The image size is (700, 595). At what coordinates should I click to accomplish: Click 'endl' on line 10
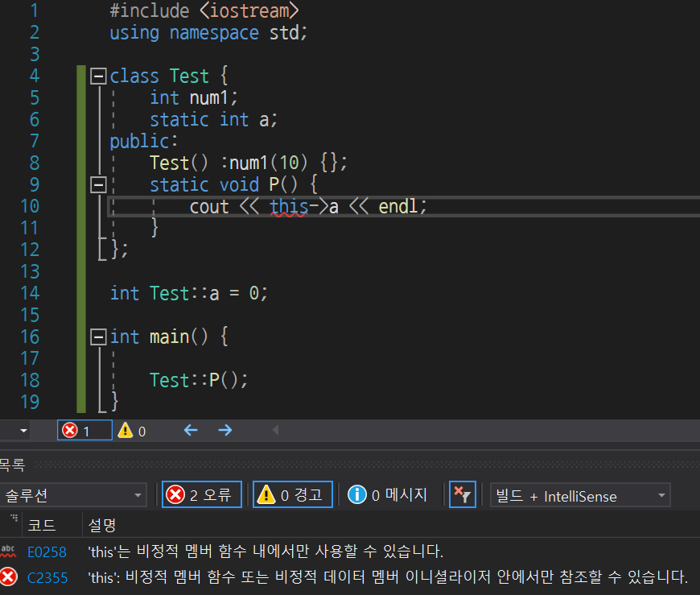[397, 206]
